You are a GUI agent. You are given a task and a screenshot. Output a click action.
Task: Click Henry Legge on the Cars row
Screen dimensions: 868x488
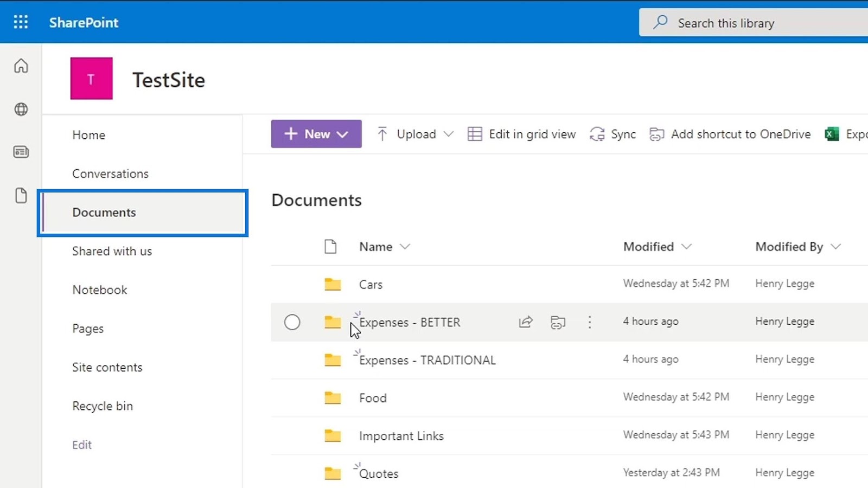pyautogui.click(x=784, y=284)
